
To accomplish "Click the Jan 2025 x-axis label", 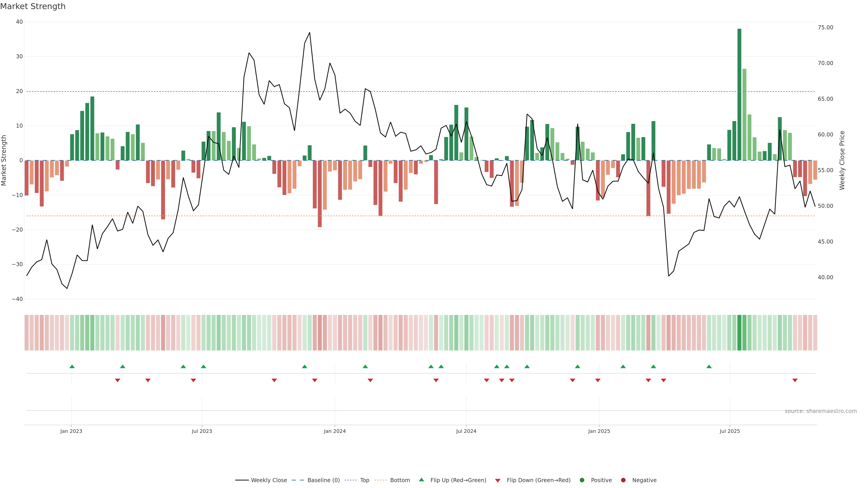I will coord(599,431).
